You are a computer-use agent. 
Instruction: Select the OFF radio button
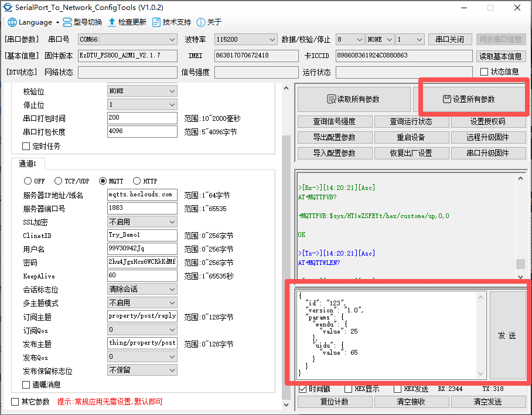click(28, 181)
